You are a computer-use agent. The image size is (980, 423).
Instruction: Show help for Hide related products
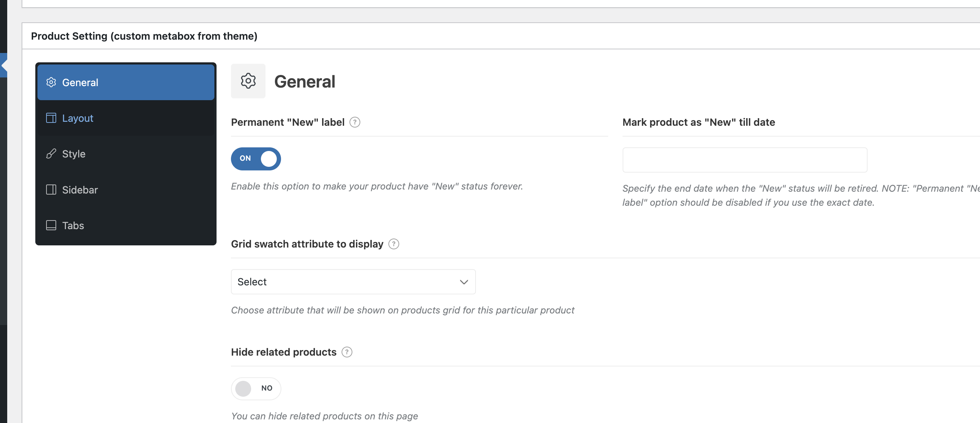(347, 352)
